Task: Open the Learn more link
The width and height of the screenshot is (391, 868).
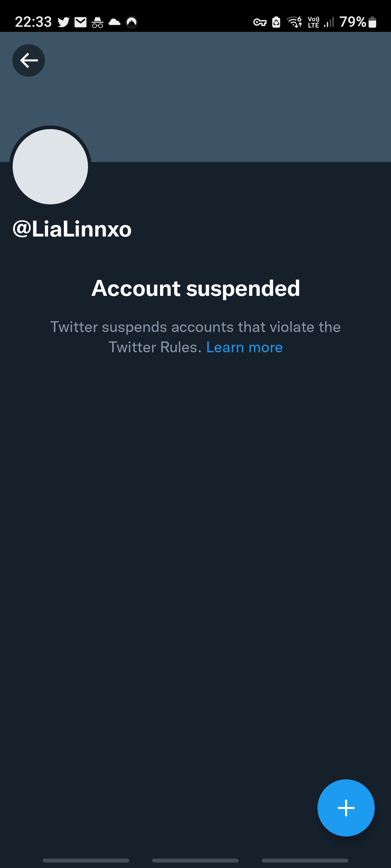Action: (244, 347)
